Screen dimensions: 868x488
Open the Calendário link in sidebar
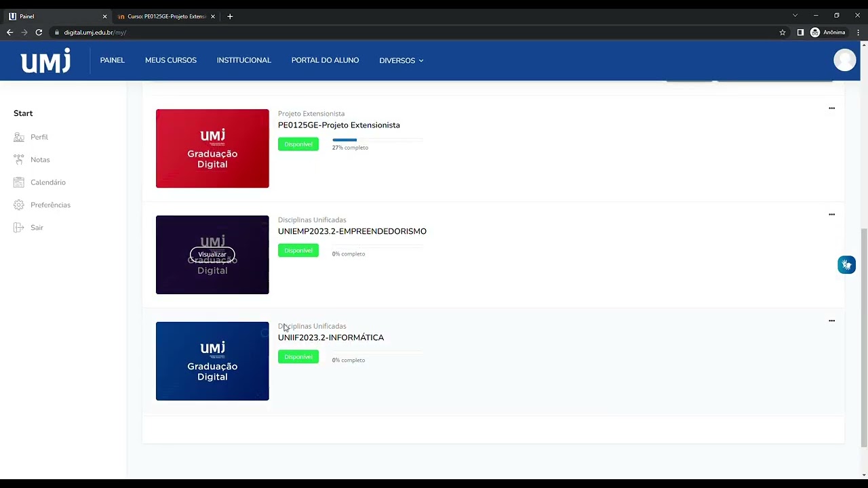[48, 182]
